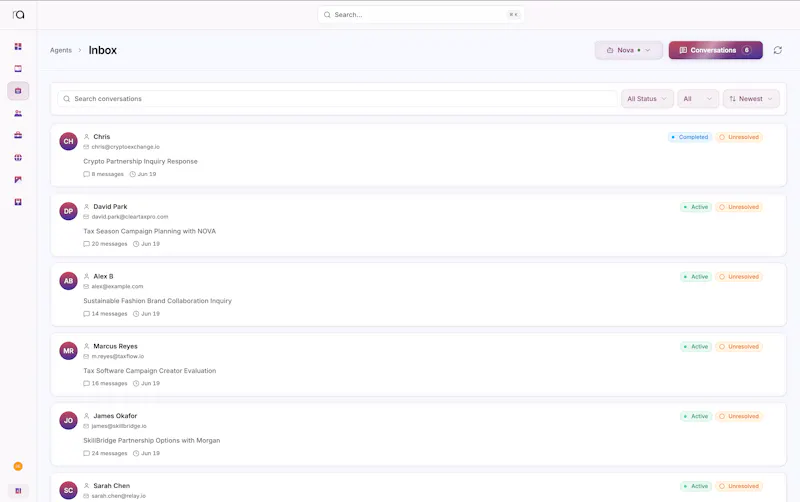
Task: Click the Unresolved badge for David Park
Action: (x=739, y=207)
